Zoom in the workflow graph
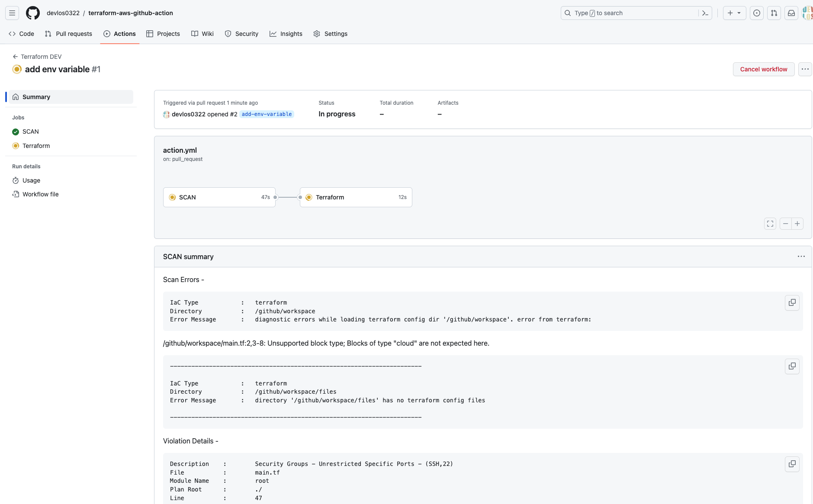This screenshot has width=813, height=504. (797, 224)
